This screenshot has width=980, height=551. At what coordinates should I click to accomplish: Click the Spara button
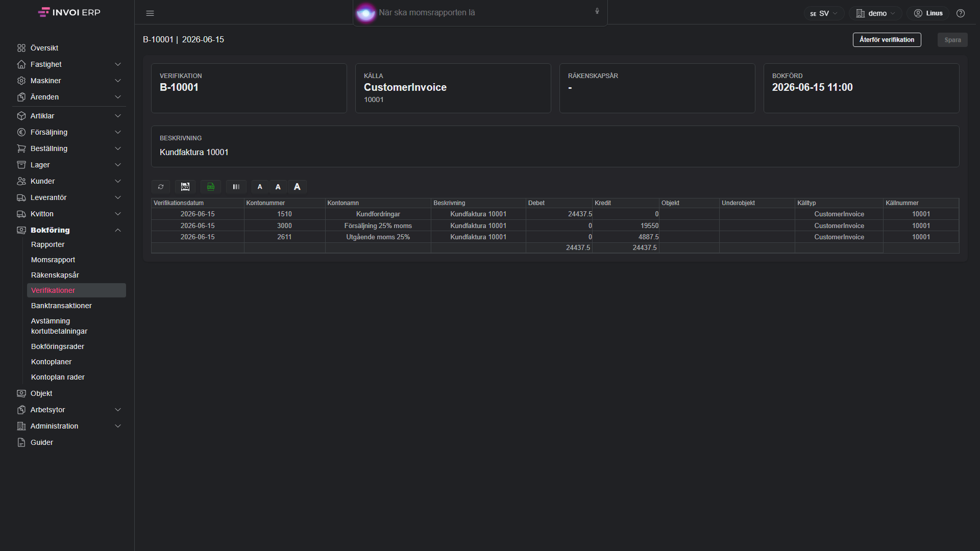pyautogui.click(x=952, y=40)
